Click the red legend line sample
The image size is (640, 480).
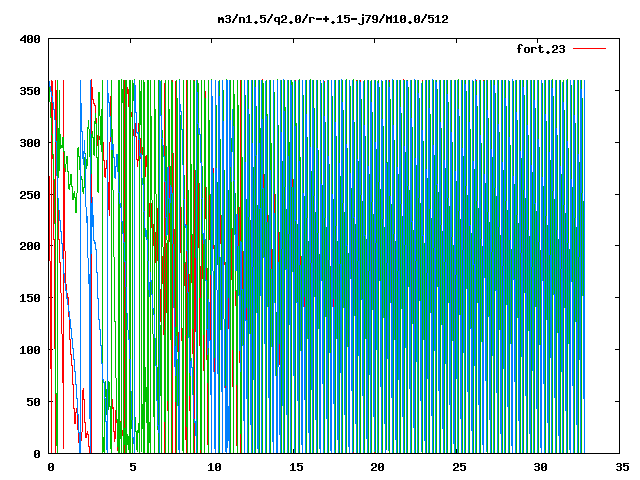(589, 49)
